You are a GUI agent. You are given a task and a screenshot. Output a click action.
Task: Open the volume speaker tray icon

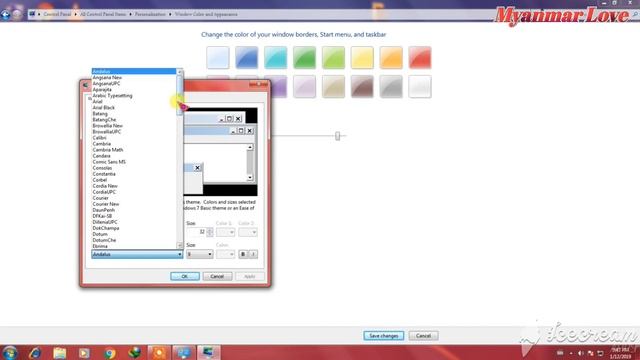pos(580,353)
